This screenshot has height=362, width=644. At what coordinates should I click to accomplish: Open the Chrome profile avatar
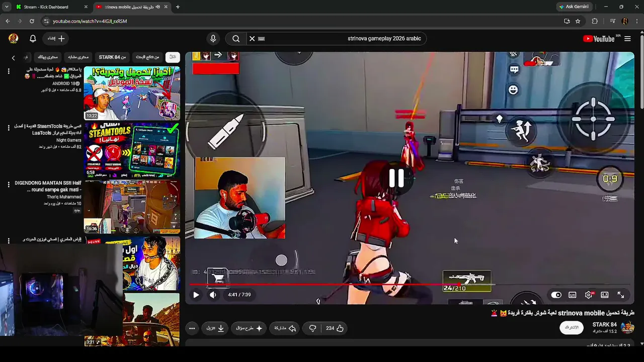click(x=625, y=21)
